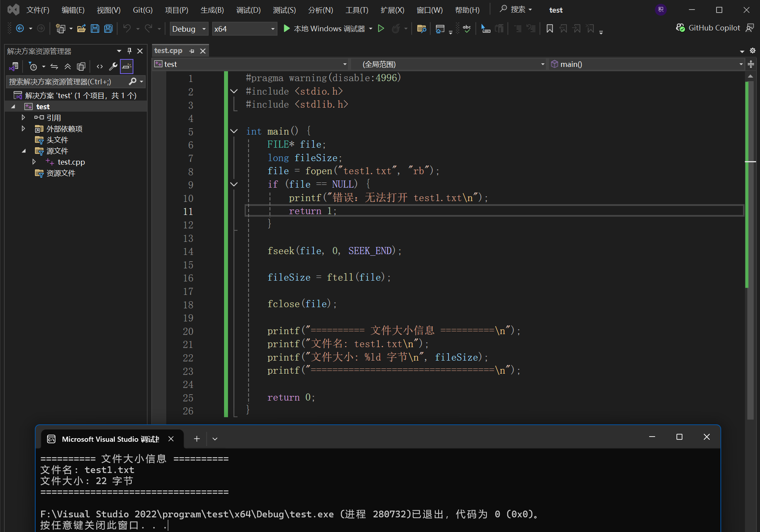The image size is (760, 532).
Task: Click the Save All toolbar icon
Action: [x=108, y=28]
